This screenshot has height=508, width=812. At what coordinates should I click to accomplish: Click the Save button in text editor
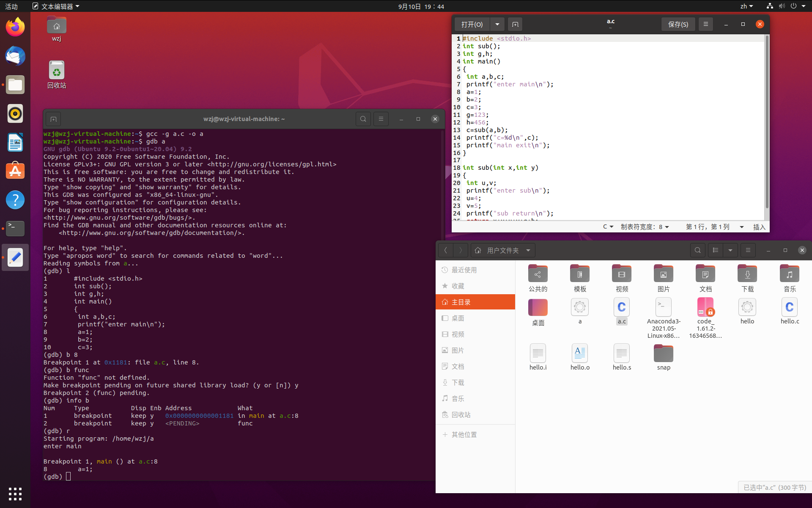(678, 25)
